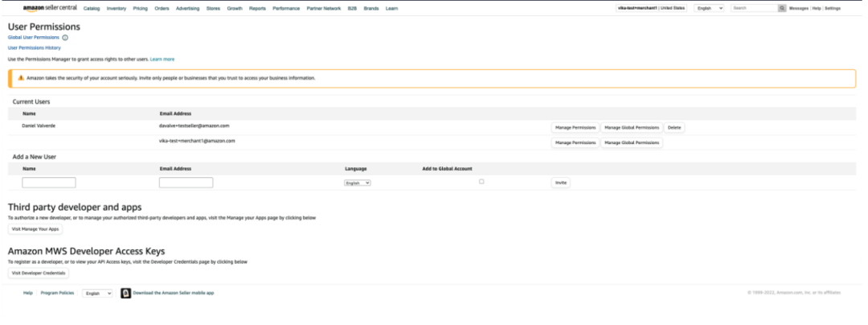Open the Performance menu
This screenshot has width=868, height=325.
click(286, 8)
